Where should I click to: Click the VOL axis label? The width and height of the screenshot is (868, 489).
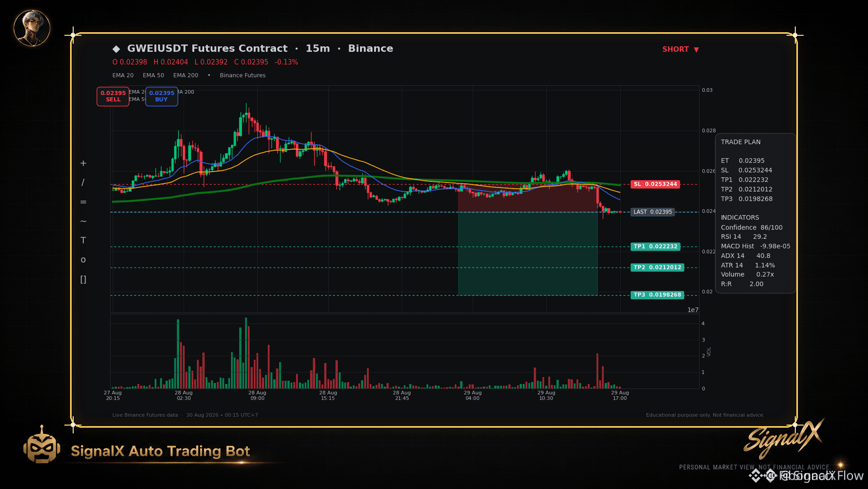[x=709, y=352]
